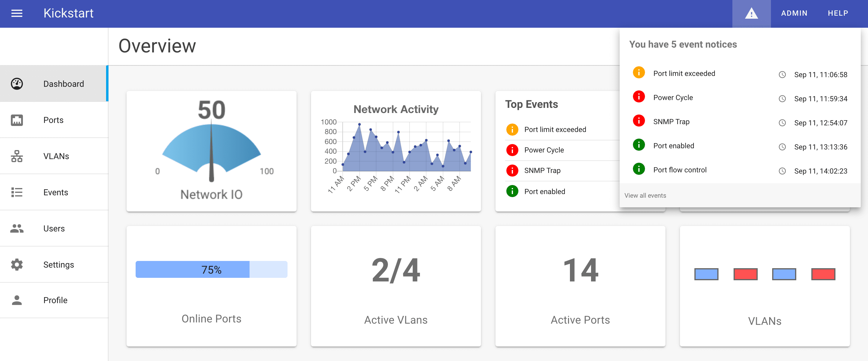Click the Events list icon in sidebar
This screenshot has width=868, height=361.
[x=17, y=192]
